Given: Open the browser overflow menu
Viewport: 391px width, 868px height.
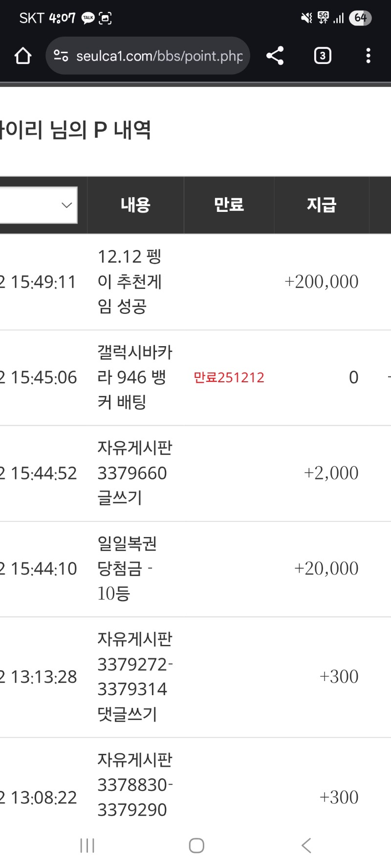Looking at the screenshot, I should click(x=368, y=56).
